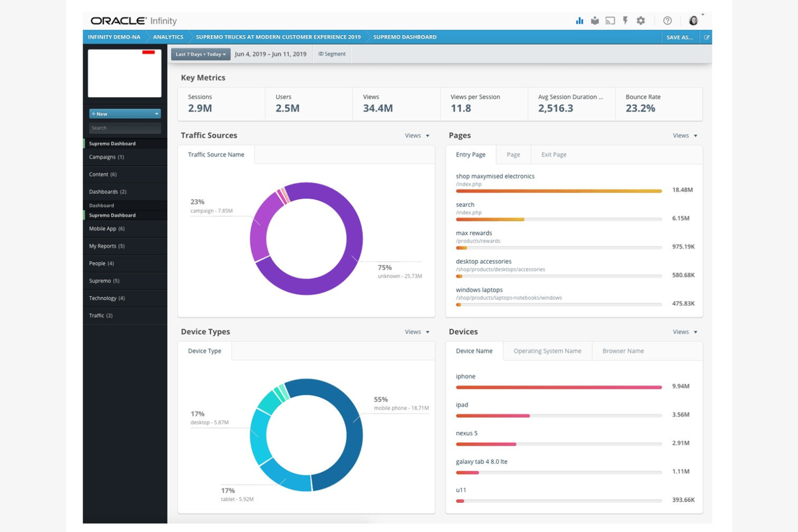Image resolution: width=798 pixels, height=532 pixels.
Task: Click the shop maxymised electronics entry bar
Action: coord(559,191)
